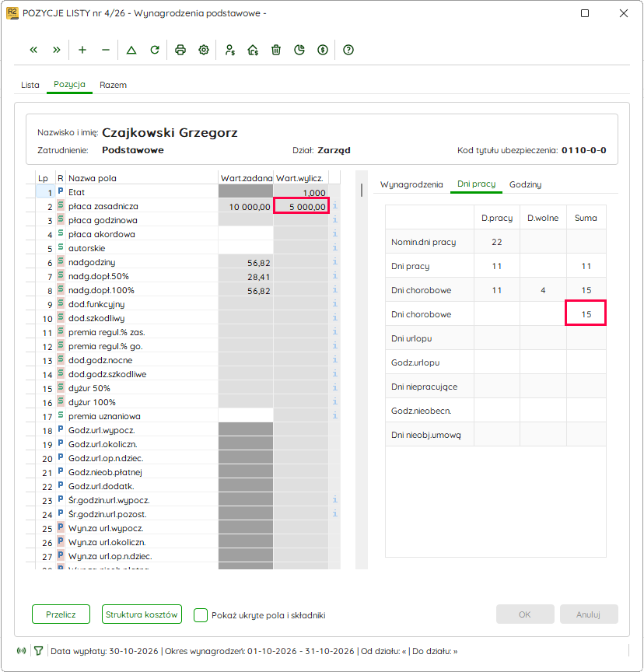
Task: Open info icon for płaca zasadnicza row
Action: coord(335,206)
